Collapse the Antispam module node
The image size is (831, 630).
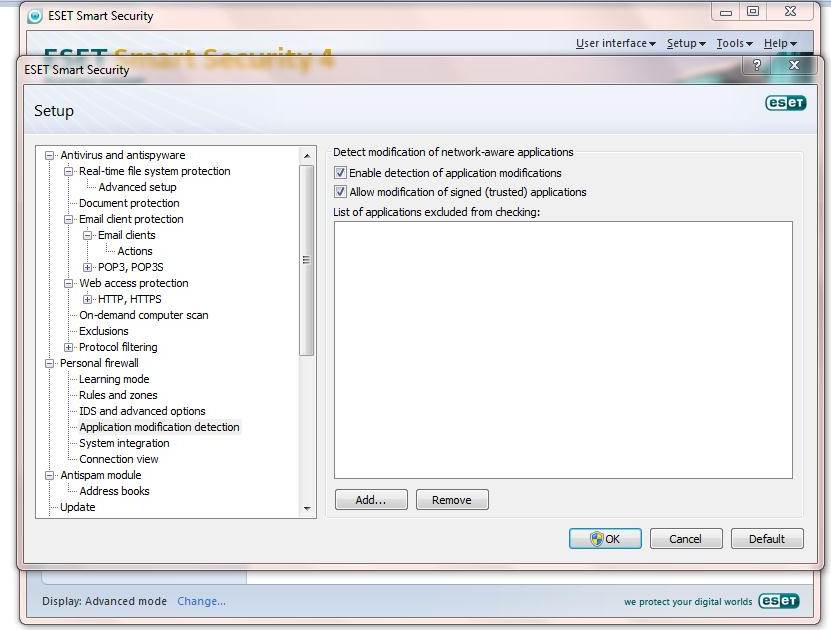tap(49, 475)
